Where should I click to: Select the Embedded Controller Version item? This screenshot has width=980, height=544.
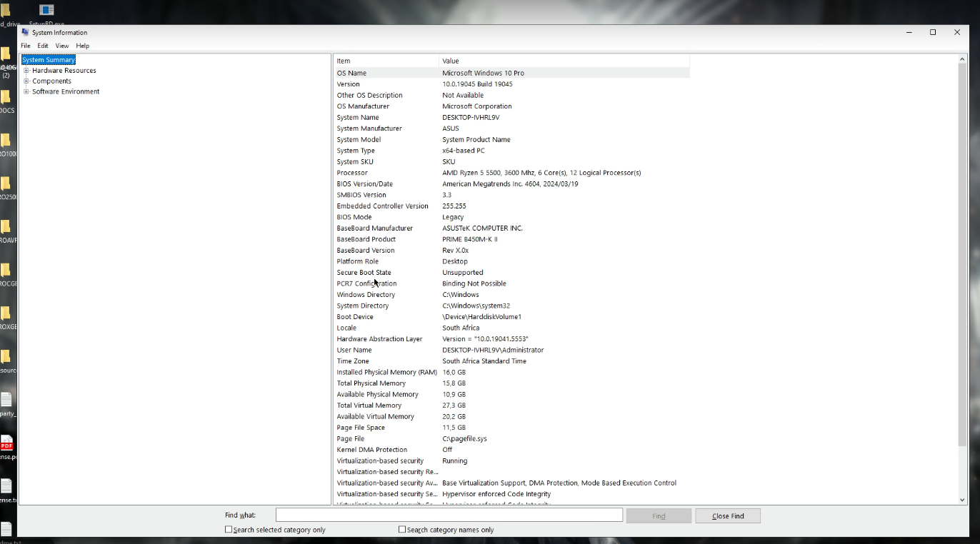click(x=382, y=206)
